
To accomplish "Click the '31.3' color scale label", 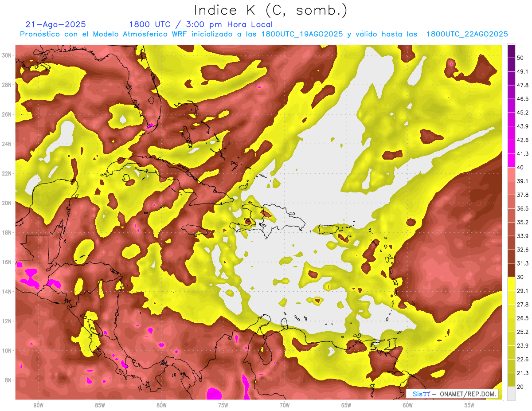I will click(x=523, y=263).
